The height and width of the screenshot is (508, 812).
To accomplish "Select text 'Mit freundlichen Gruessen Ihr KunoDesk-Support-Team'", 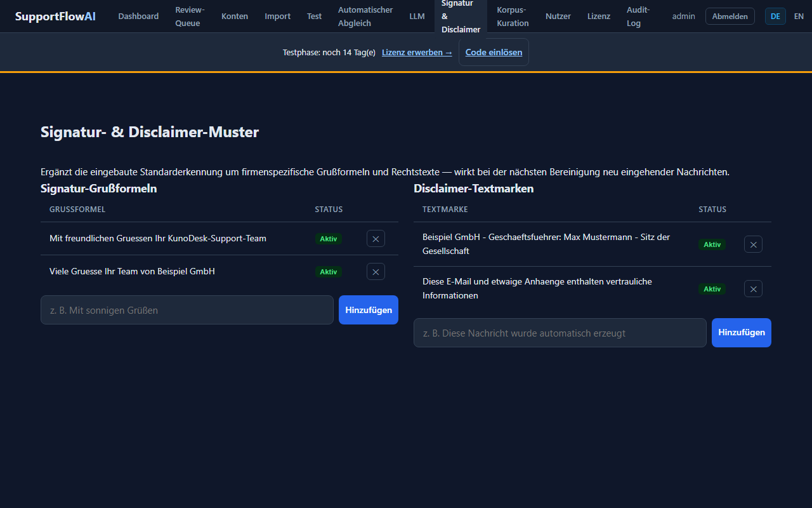I will 158,239.
